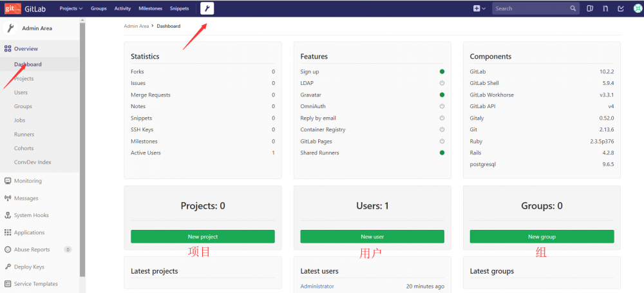Click the Applications grid icon in sidebar

pyautogui.click(x=7, y=232)
